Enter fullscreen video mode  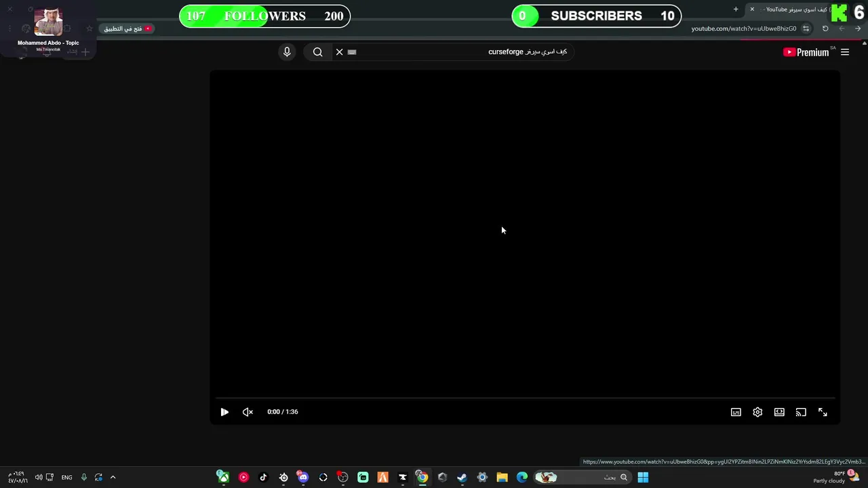(823, 412)
